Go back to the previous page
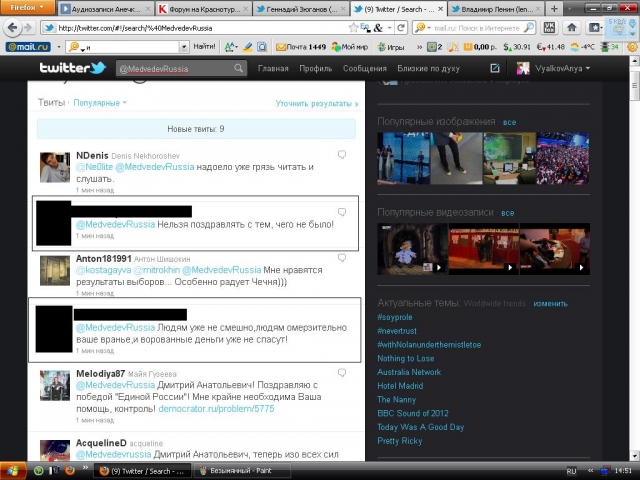The height and width of the screenshot is (480, 640). [x=12, y=28]
